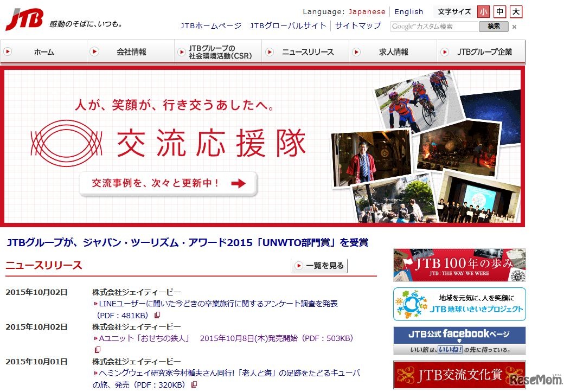
Task: Expand the 求人情報 menu arrow
Action: click(x=356, y=52)
